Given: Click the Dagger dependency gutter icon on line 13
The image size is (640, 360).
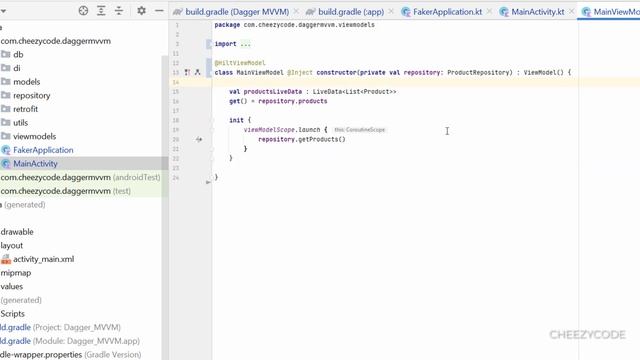Looking at the screenshot, I should coord(187,72).
